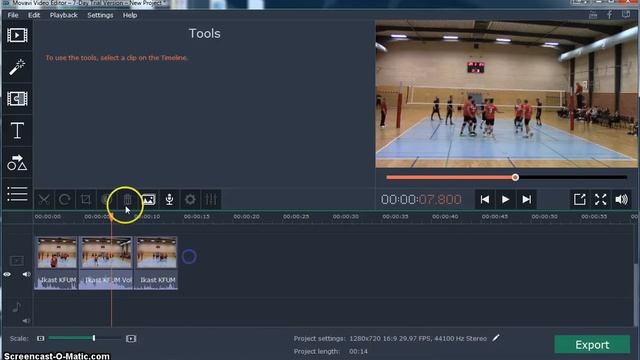640x360 pixels.
Task: Edit project settings with pencil icon
Action: (x=496, y=338)
